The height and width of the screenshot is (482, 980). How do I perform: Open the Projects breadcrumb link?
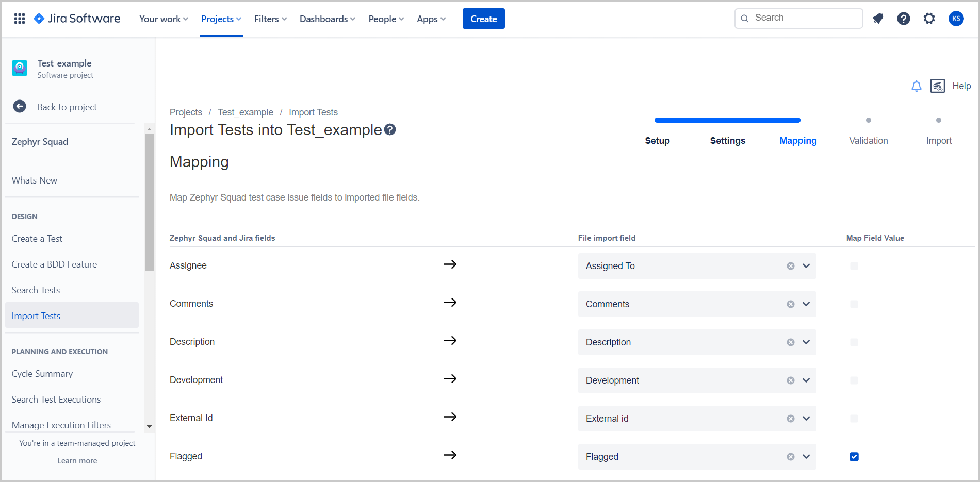pyautogui.click(x=186, y=112)
